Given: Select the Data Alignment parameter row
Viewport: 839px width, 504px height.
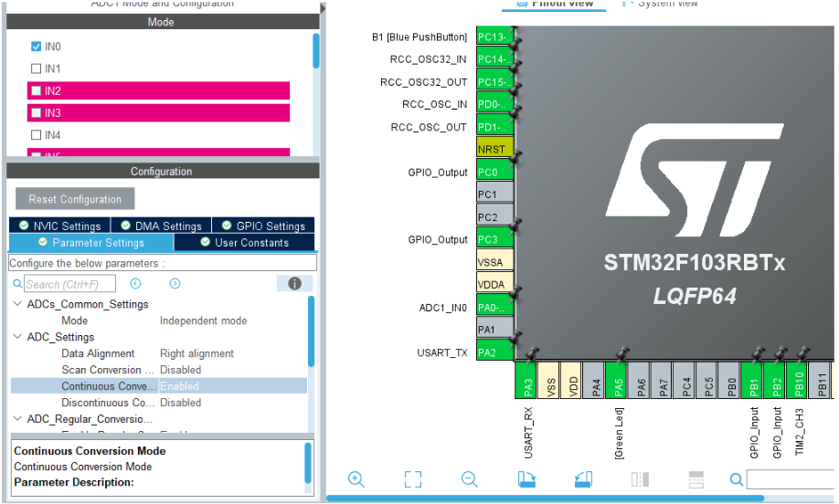Looking at the screenshot, I should click(159, 353).
